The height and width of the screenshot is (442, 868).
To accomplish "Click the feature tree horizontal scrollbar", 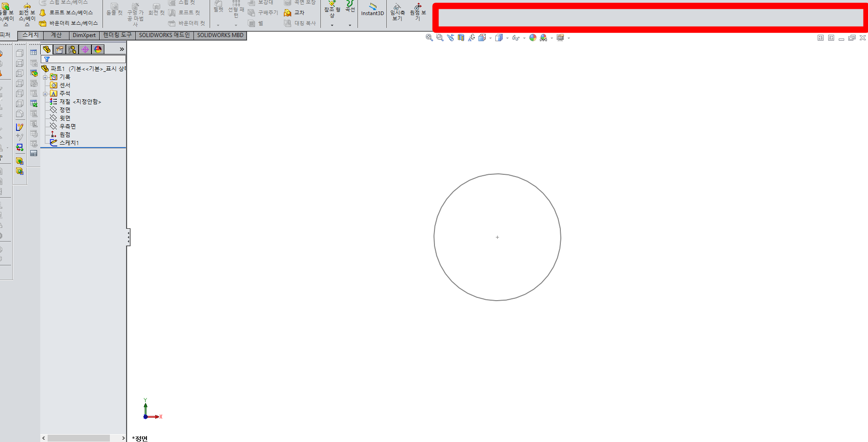I will click(79, 438).
